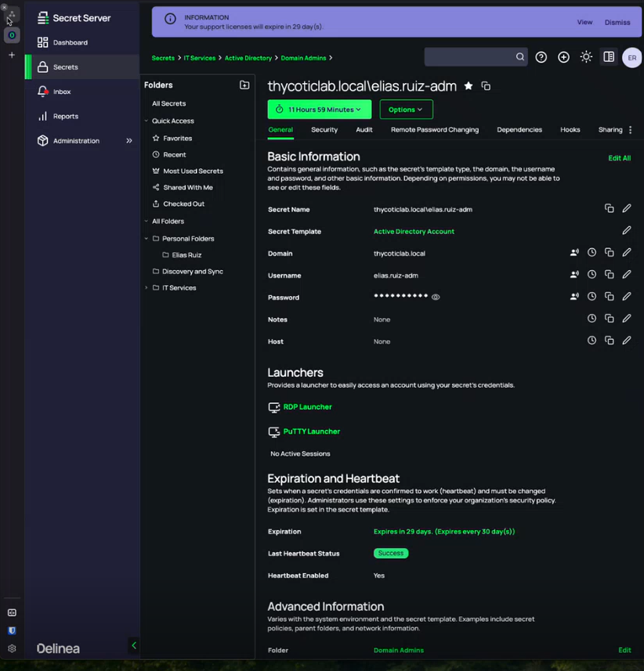Open the checkout timer dropdown
Screen dimensions: 644x671
pyautogui.click(x=319, y=110)
